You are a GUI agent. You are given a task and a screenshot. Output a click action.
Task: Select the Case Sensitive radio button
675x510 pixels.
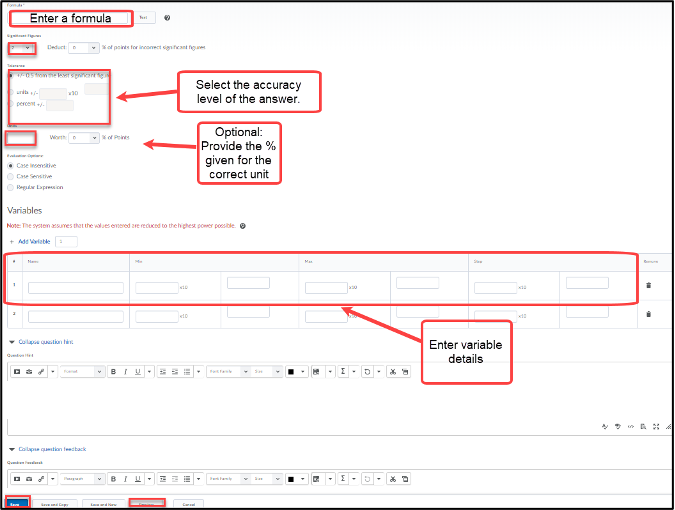coord(11,176)
